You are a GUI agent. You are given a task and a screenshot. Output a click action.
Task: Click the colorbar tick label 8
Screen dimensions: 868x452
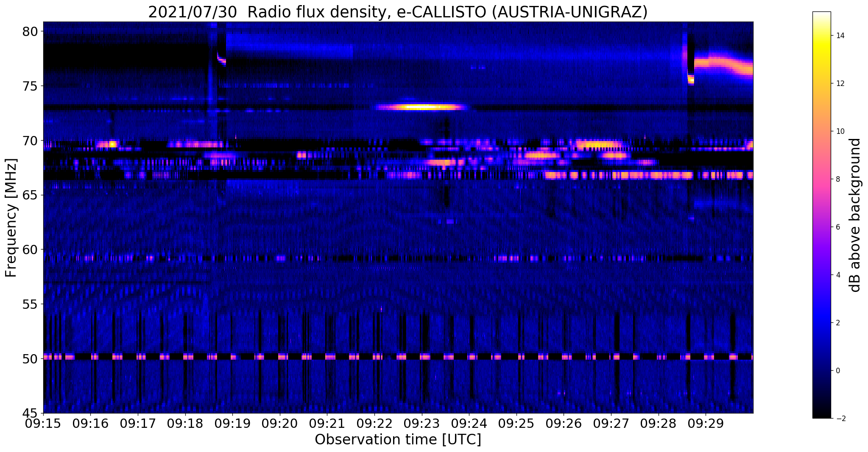(837, 179)
